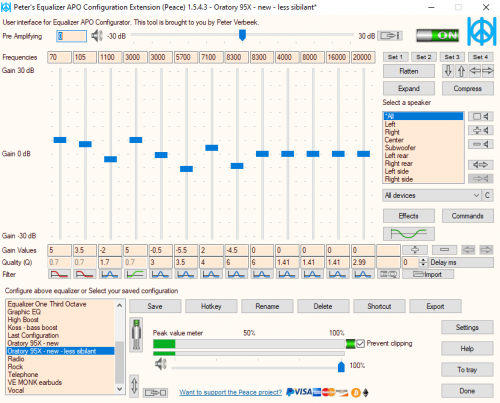Shift frequencies right with right arrow
The width and height of the screenshot is (500, 403).
point(487,71)
